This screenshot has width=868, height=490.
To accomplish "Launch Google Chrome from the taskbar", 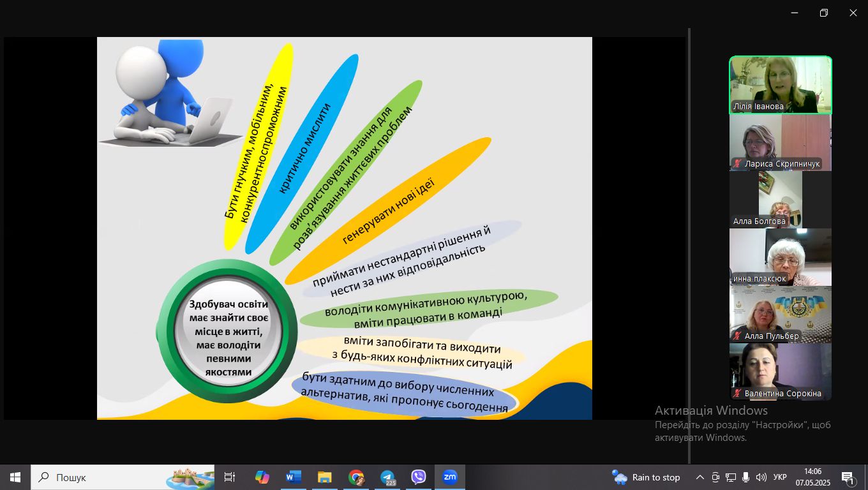I will 356,477.
